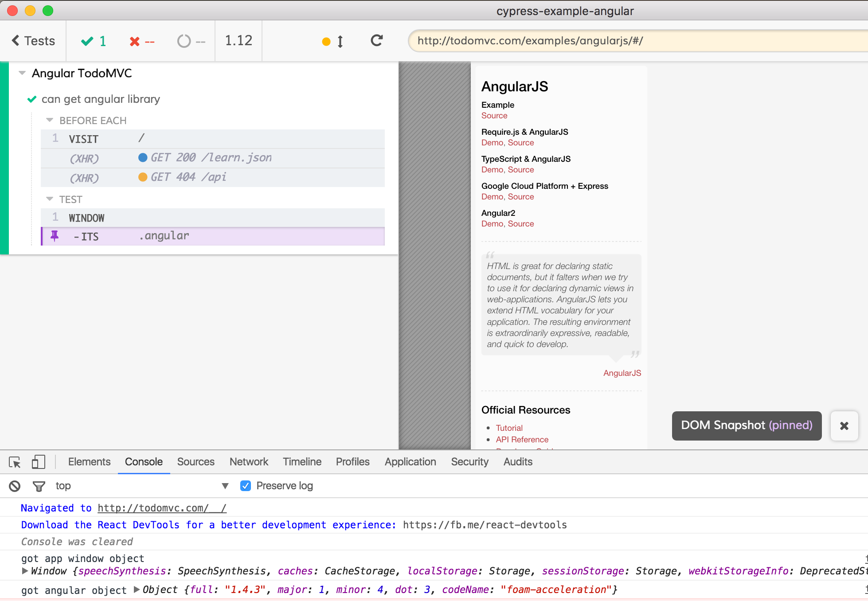Uncheck the Preserve log checkbox
The width and height of the screenshot is (868, 601).
(x=246, y=486)
